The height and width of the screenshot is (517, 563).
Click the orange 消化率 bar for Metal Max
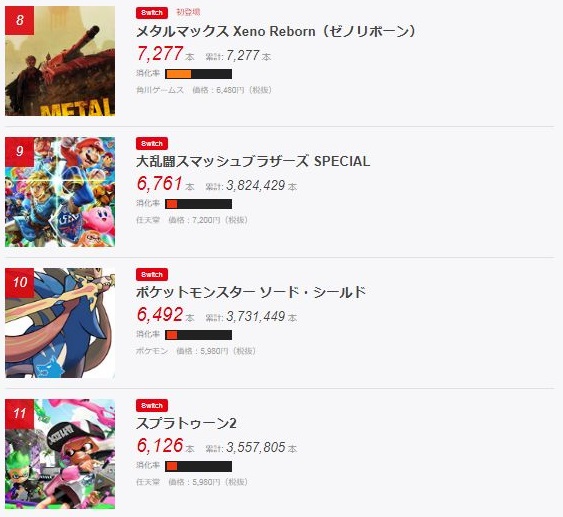tap(198, 74)
